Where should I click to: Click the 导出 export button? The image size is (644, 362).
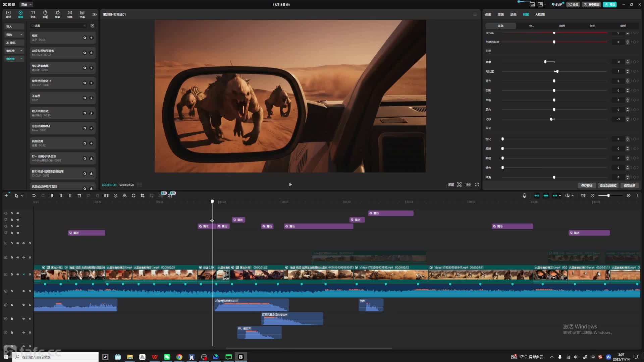click(610, 4)
